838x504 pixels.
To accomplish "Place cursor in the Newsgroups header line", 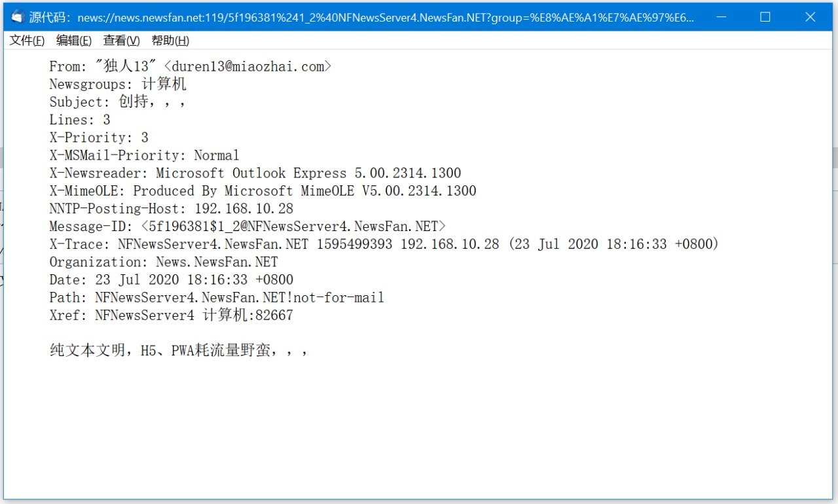I will point(118,84).
